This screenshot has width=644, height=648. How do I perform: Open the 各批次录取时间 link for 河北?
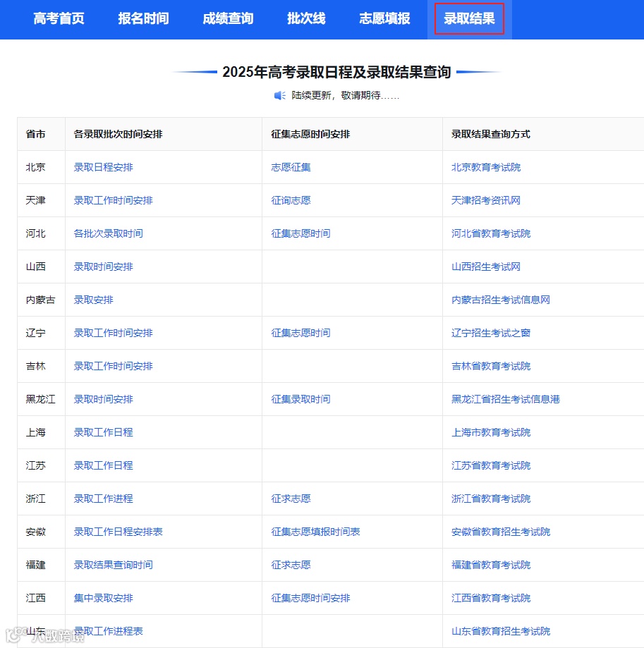tap(109, 233)
